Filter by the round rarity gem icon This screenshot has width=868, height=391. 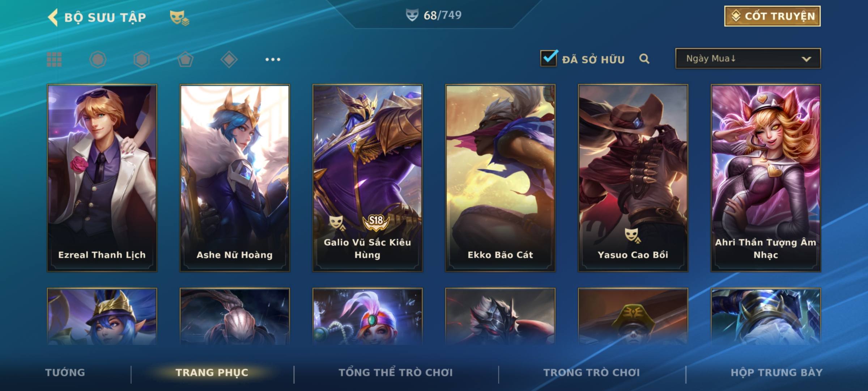coord(98,59)
